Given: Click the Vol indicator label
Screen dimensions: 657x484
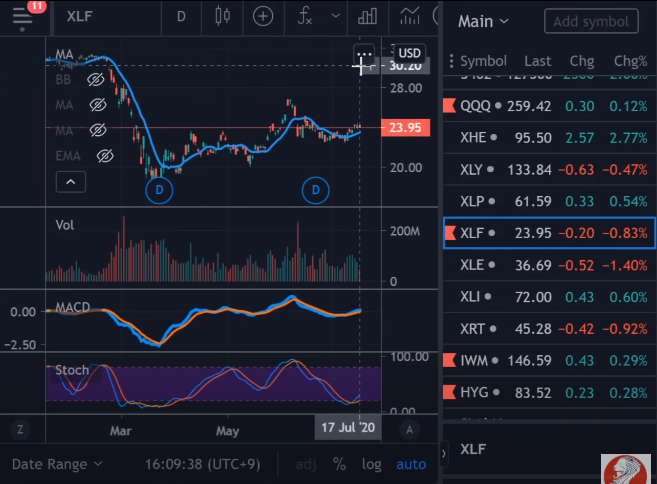Looking at the screenshot, I should coord(65,225).
